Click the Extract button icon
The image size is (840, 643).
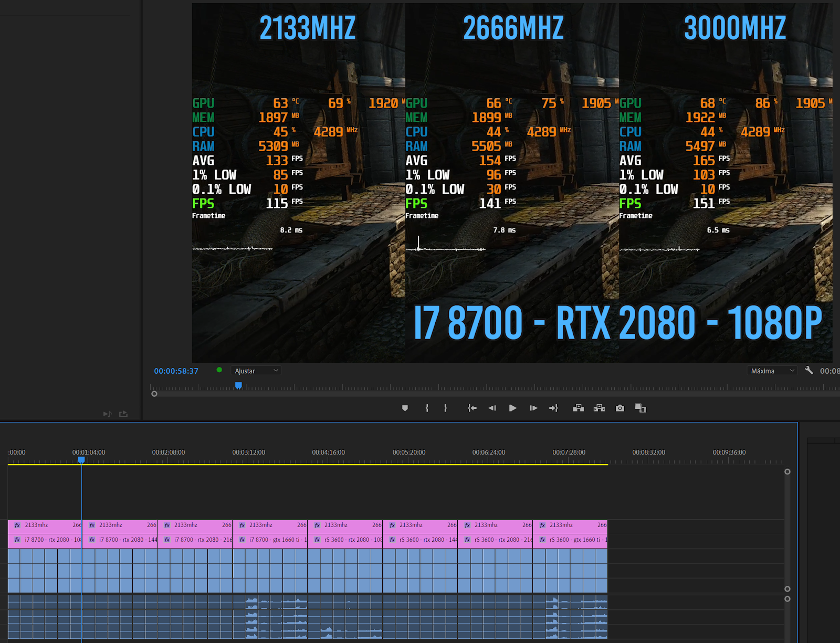(599, 408)
